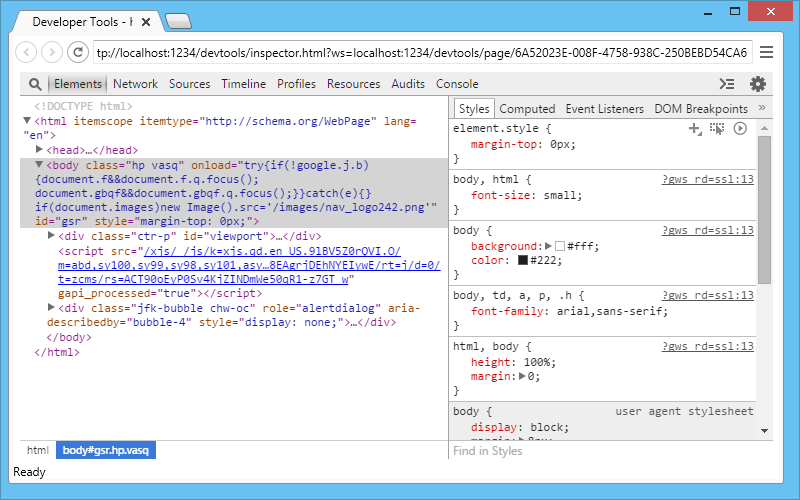Reload the page with refresh button
Viewport: 800px width, 500px height.
coord(78,52)
